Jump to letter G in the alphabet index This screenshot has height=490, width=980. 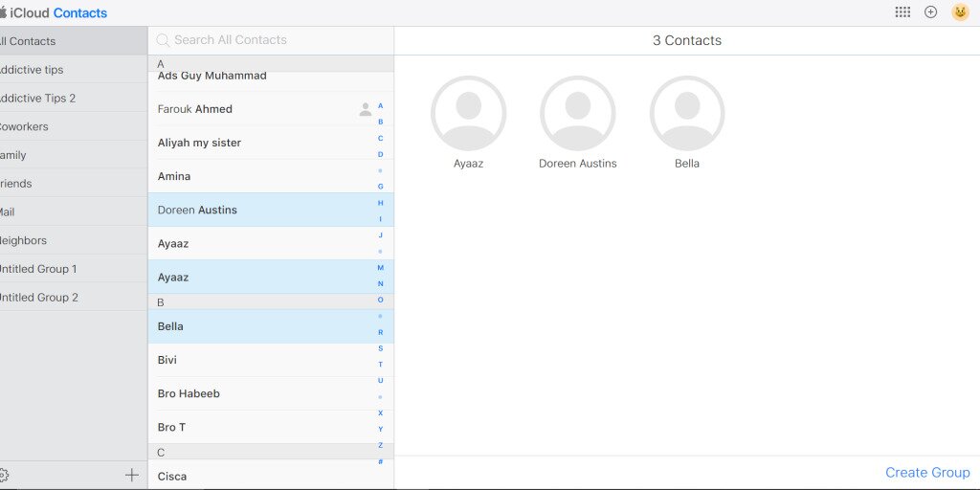[381, 187]
